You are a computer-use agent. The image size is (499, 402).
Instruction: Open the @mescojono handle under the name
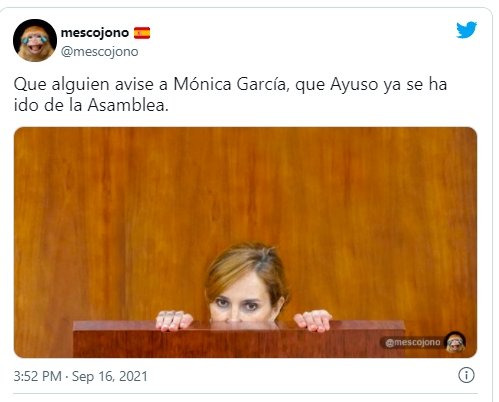(x=99, y=52)
